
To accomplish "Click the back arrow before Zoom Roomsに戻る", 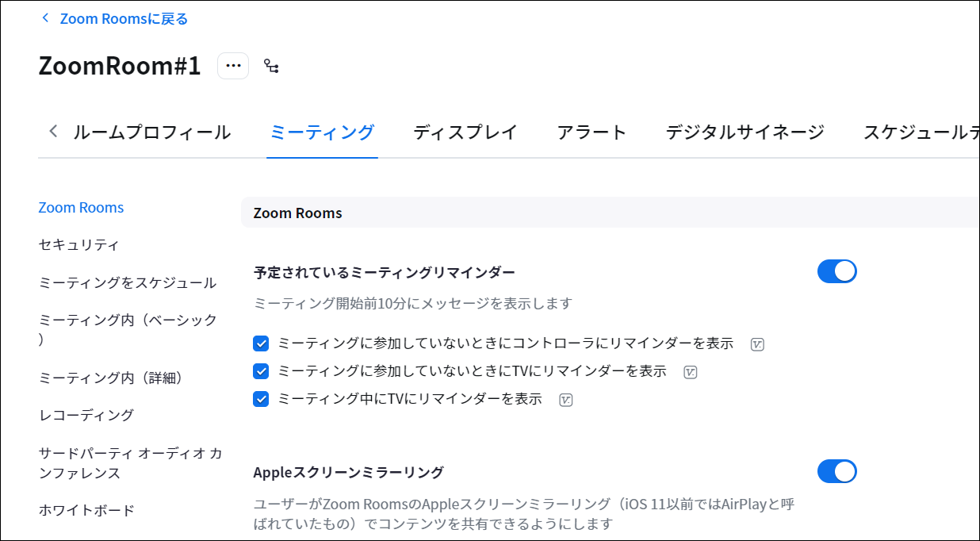I will point(45,18).
